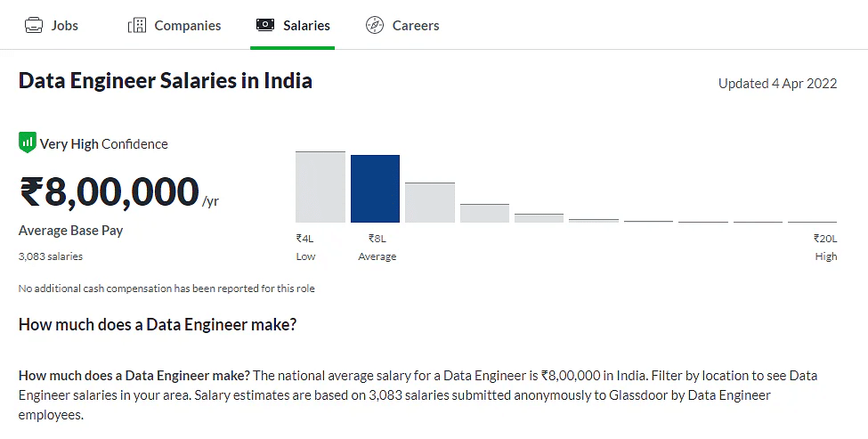This screenshot has width=868, height=439.
Task: Click the ₹20L High label
Action: click(x=825, y=248)
